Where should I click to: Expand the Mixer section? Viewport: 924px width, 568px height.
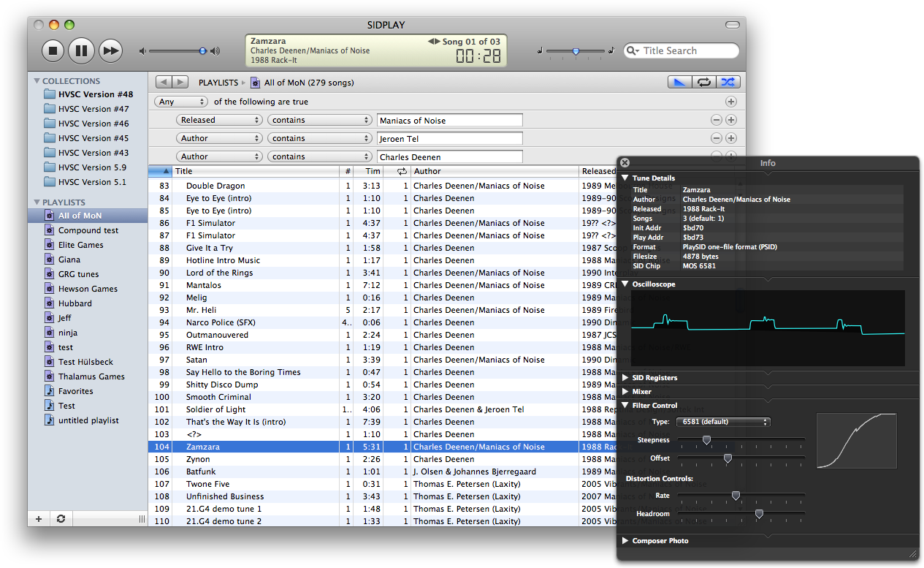click(x=625, y=391)
